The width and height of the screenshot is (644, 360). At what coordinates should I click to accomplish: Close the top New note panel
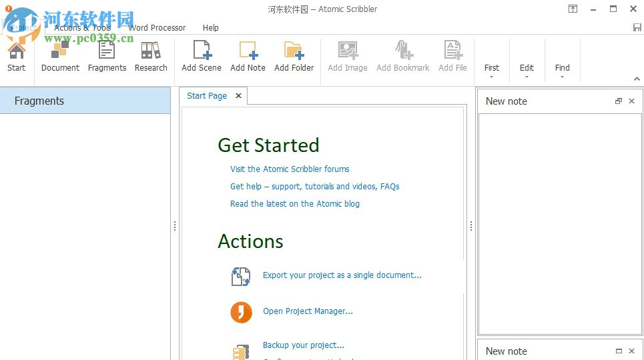point(632,101)
